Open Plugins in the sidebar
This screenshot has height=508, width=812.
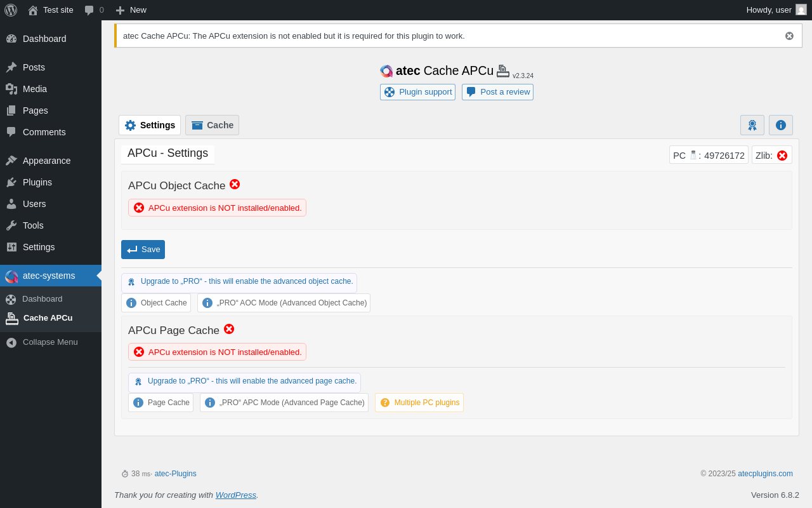point(51,182)
